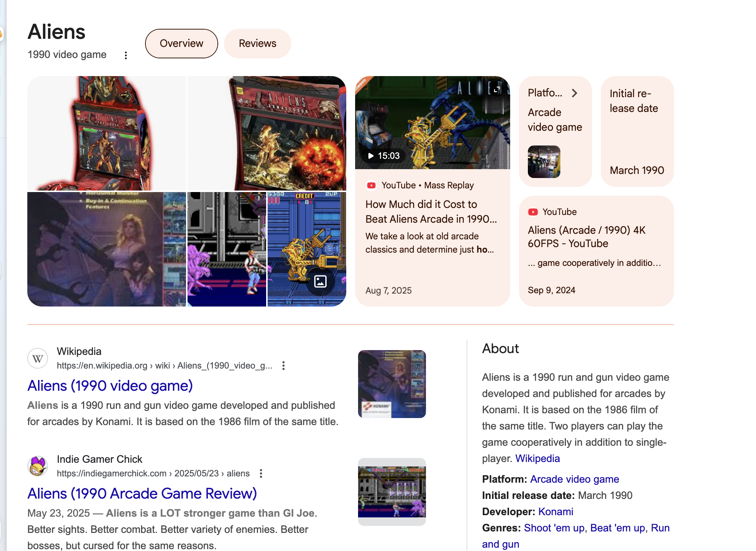Switch to the Reviews tab
756x551 pixels.
click(x=258, y=44)
